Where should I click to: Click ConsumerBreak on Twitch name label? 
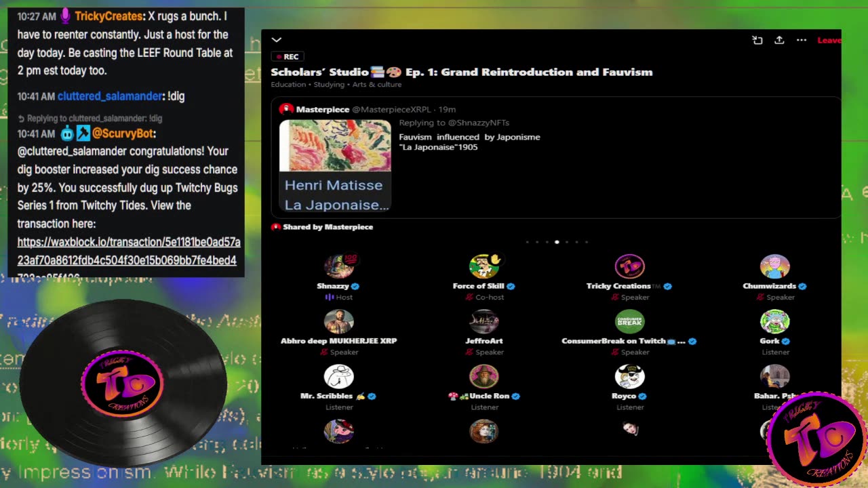[623, 341]
